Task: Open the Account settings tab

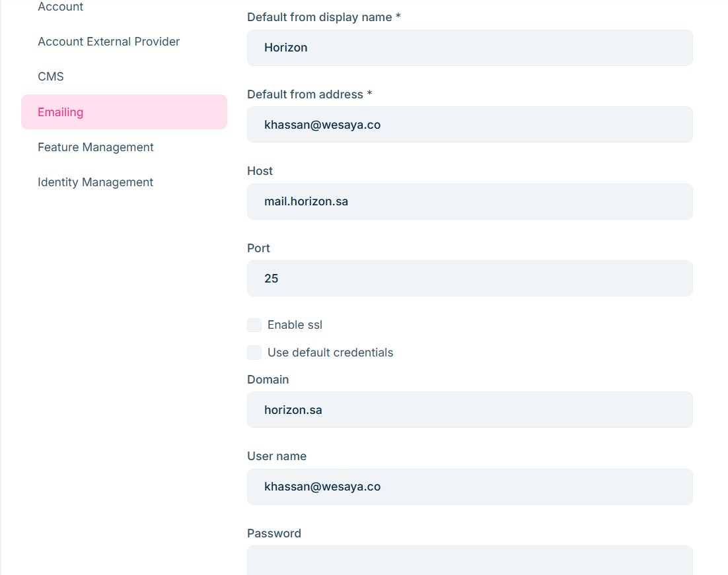Action: [61, 7]
